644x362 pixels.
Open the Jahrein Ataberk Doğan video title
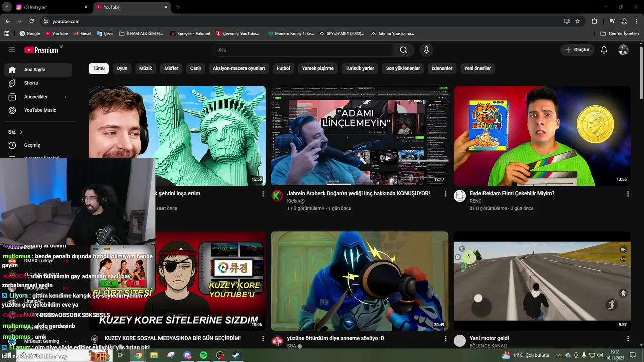point(359,193)
